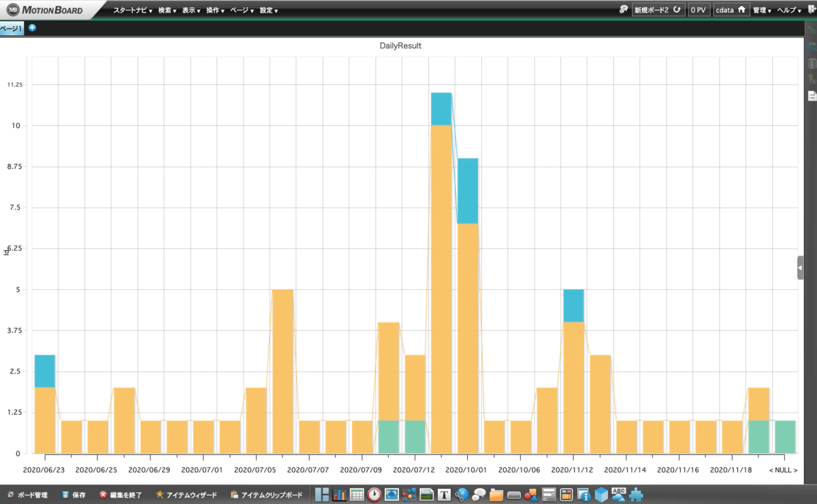Click 編集を終了 to end editing

coord(121,495)
